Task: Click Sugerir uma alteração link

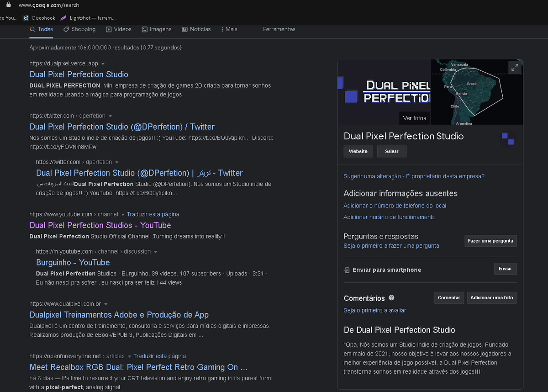Action: click(372, 176)
